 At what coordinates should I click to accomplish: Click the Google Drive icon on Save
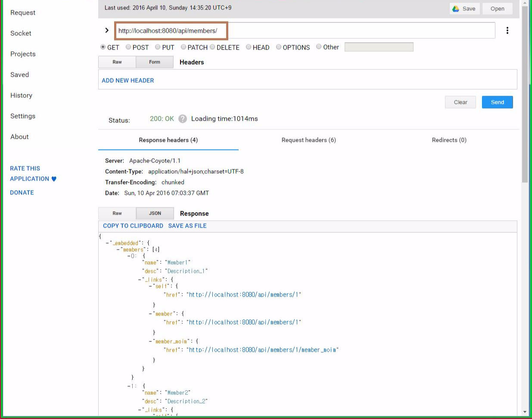tap(456, 9)
